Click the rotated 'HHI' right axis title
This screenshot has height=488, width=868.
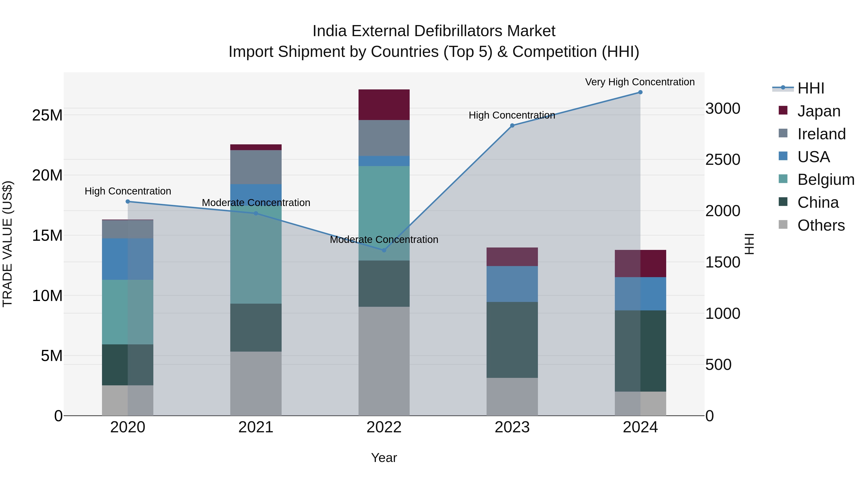[x=749, y=244]
